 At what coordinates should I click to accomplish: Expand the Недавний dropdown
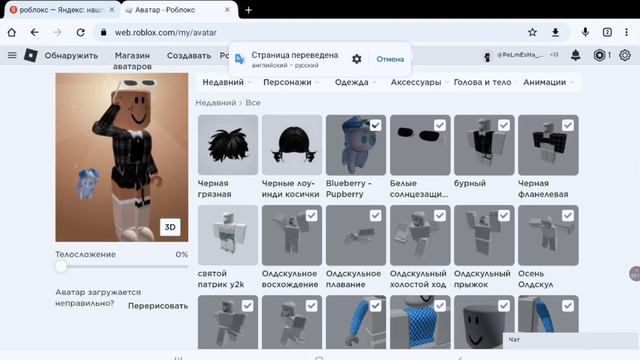(227, 82)
